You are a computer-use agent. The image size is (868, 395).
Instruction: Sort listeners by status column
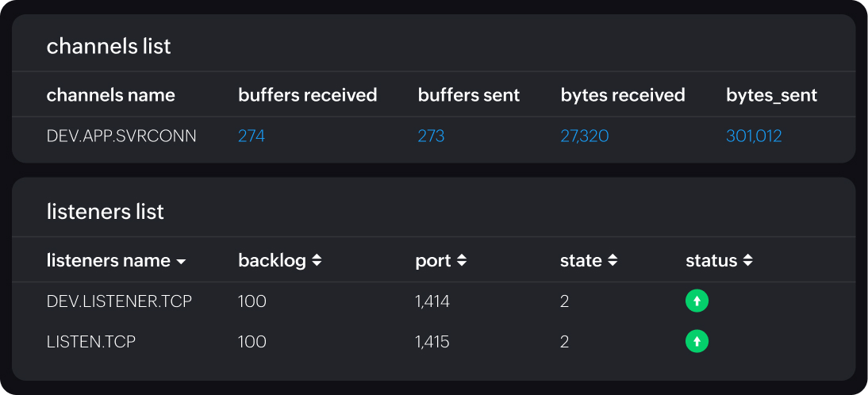pyautogui.click(x=748, y=260)
